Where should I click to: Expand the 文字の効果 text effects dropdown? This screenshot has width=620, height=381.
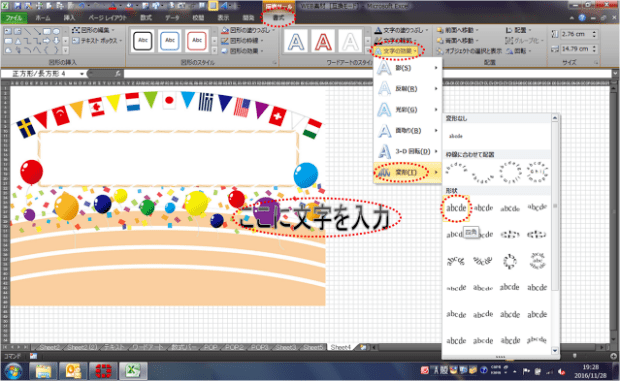click(397, 51)
